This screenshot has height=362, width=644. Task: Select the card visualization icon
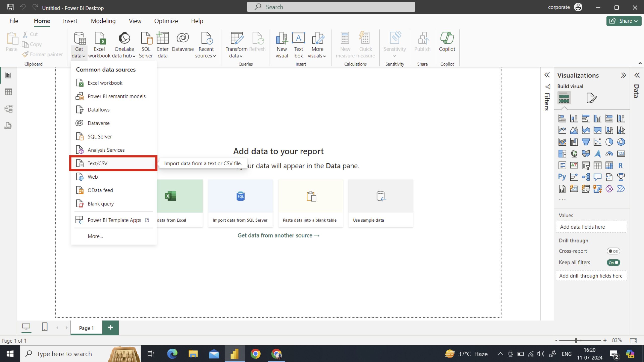[x=621, y=153]
